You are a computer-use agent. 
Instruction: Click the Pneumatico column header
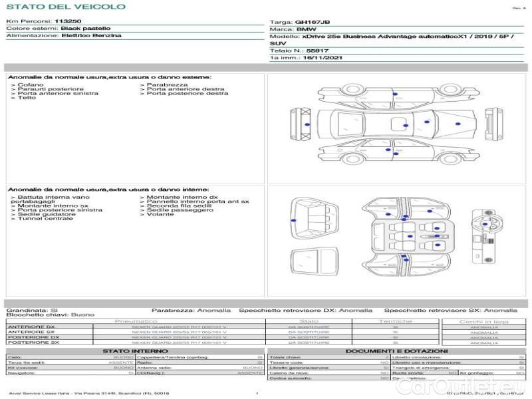(x=136, y=321)
